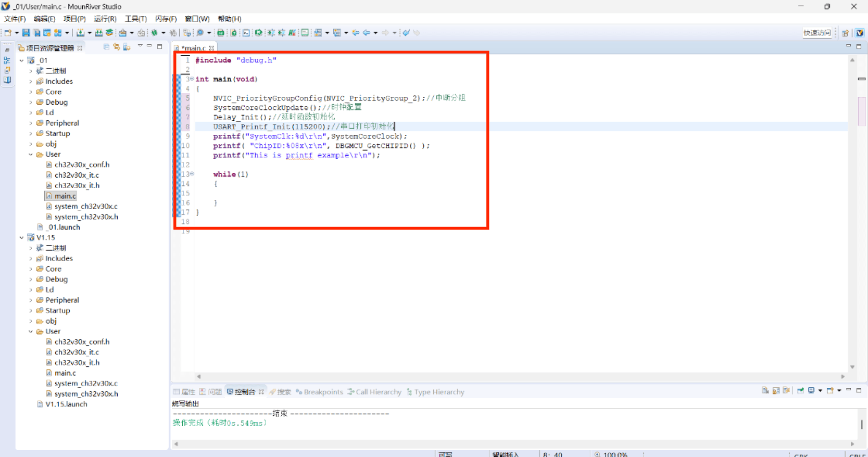Image resolution: width=868 pixels, height=457 pixels.
Task: Toggle folding on the while loop line
Action: (x=192, y=174)
